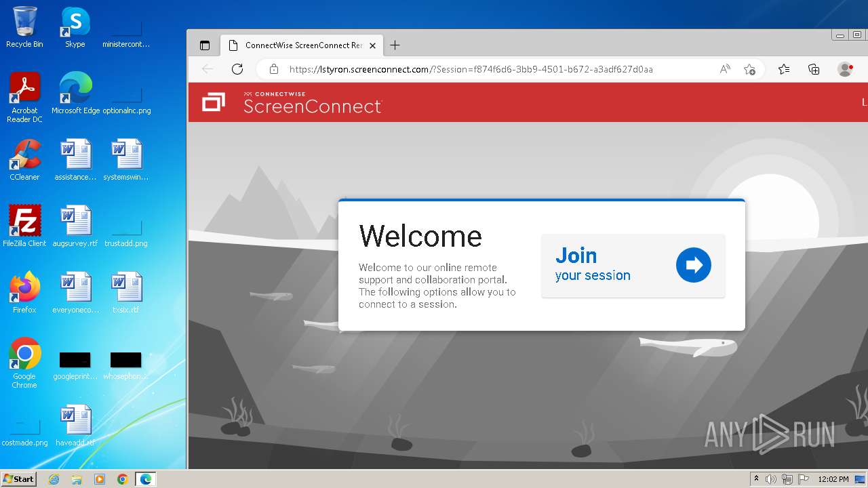Open the Windows Start menu
The image size is (868, 488).
(x=18, y=479)
